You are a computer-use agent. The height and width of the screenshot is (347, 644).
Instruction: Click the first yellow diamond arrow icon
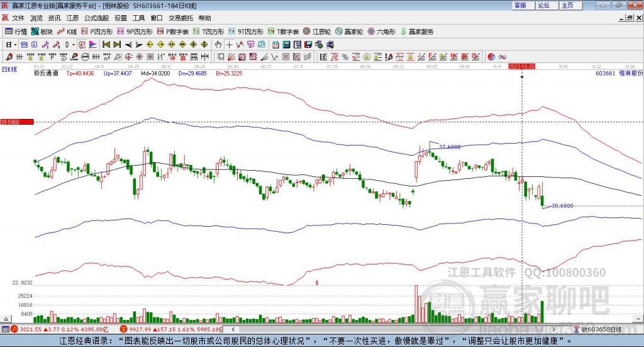click(150, 45)
